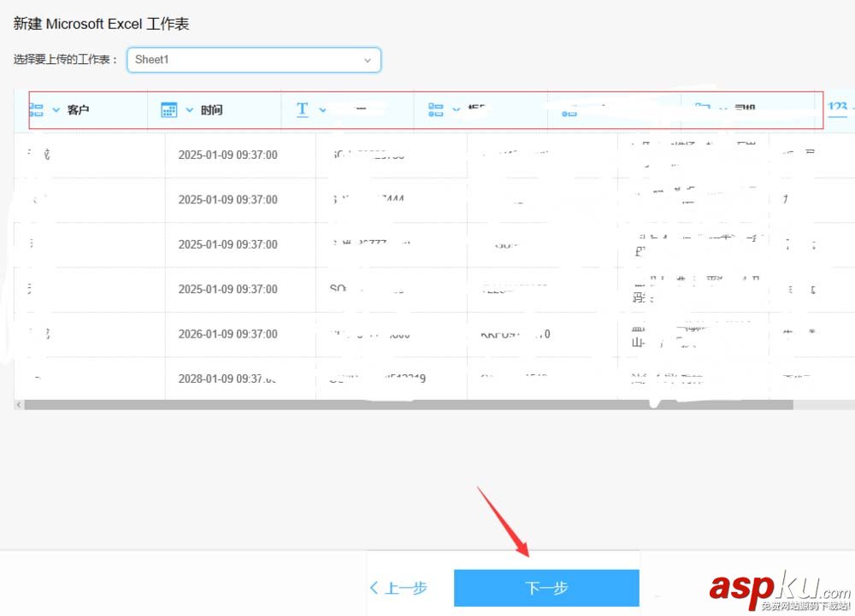This screenshot has height=616, width=855.
Task: Click the 时间 column header label
Action: pyautogui.click(x=210, y=109)
